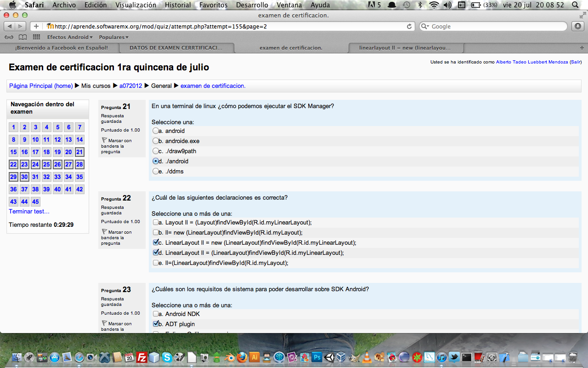Launch Skype from the dock
The image size is (588, 368).
pos(166,357)
